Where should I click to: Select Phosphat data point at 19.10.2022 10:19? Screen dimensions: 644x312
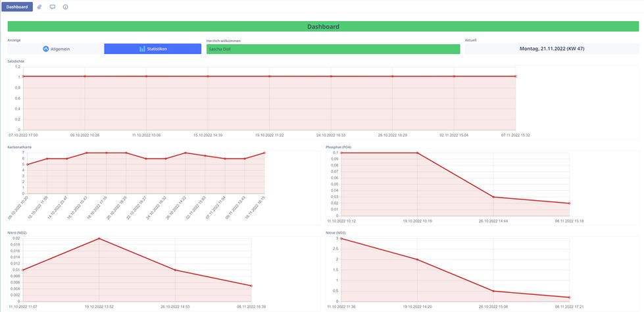click(x=417, y=153)
